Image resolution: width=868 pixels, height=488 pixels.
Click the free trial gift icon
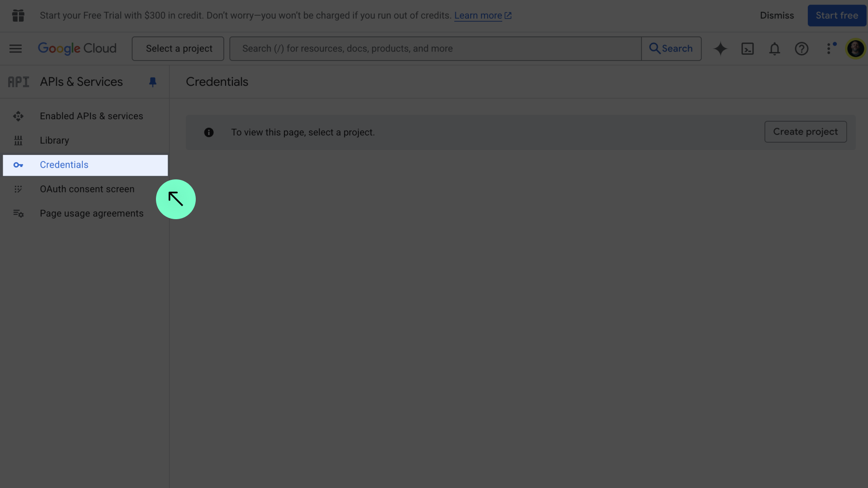click(18, 15)
